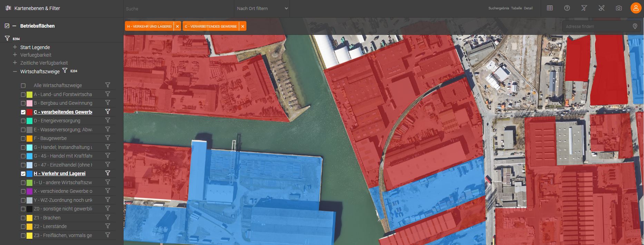Switch to the Tabelle tab
Image resolution: width=644 pixels, height=245 pixels.
[516, 8]
